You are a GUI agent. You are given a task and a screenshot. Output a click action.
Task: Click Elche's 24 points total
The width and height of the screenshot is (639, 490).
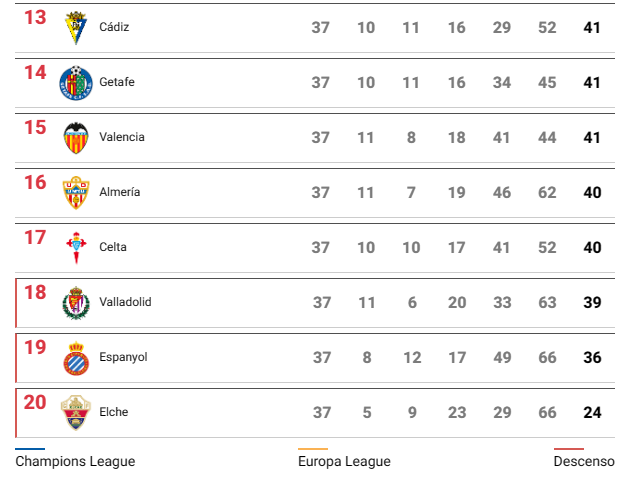(592, 412)
